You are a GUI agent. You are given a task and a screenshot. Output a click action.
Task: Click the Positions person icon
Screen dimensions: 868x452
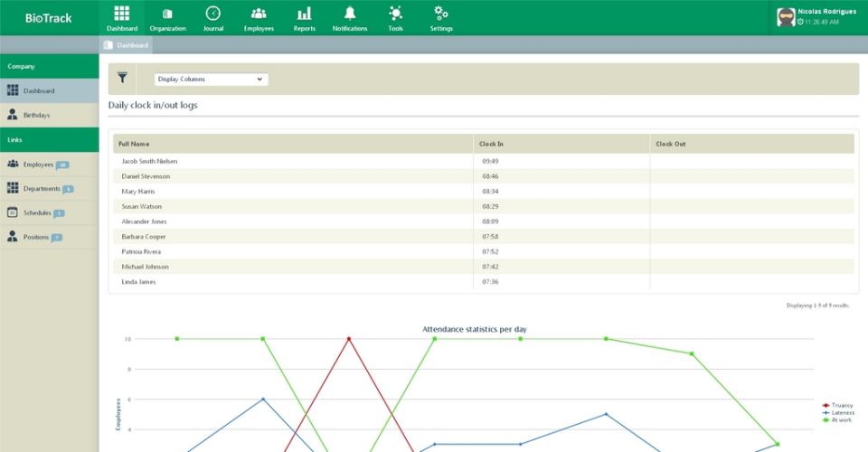13,237
